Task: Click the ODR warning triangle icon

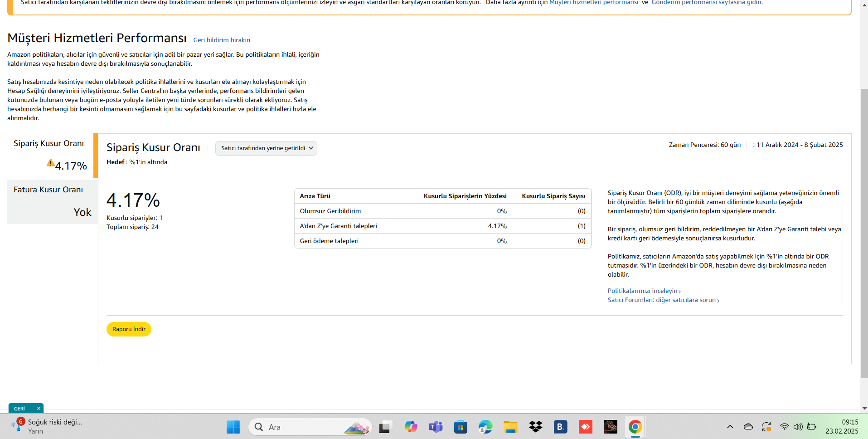Action: coord(50,163)
